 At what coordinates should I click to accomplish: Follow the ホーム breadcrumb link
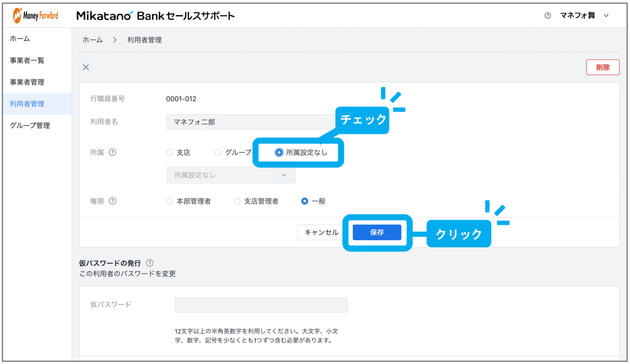tap(92, 40)
